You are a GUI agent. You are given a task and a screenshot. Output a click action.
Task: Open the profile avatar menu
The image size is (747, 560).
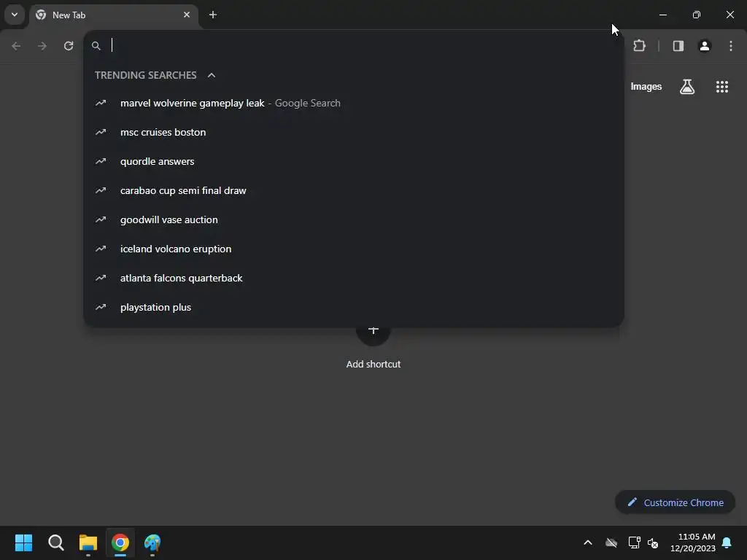coord(705,46)
